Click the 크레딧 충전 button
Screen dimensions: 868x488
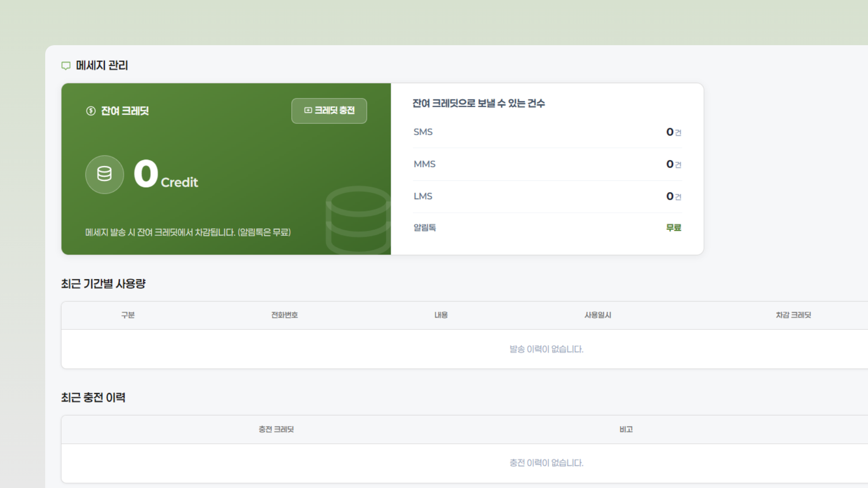tap(329, 111)
